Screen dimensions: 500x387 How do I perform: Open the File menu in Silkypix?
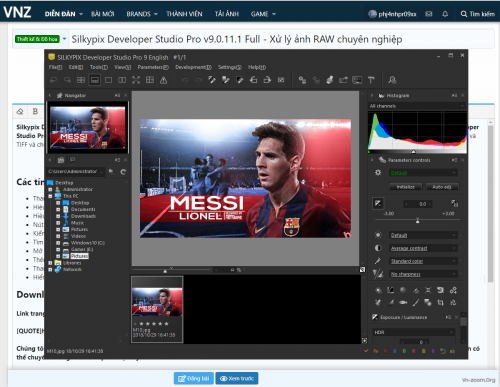tap(55, 67)
